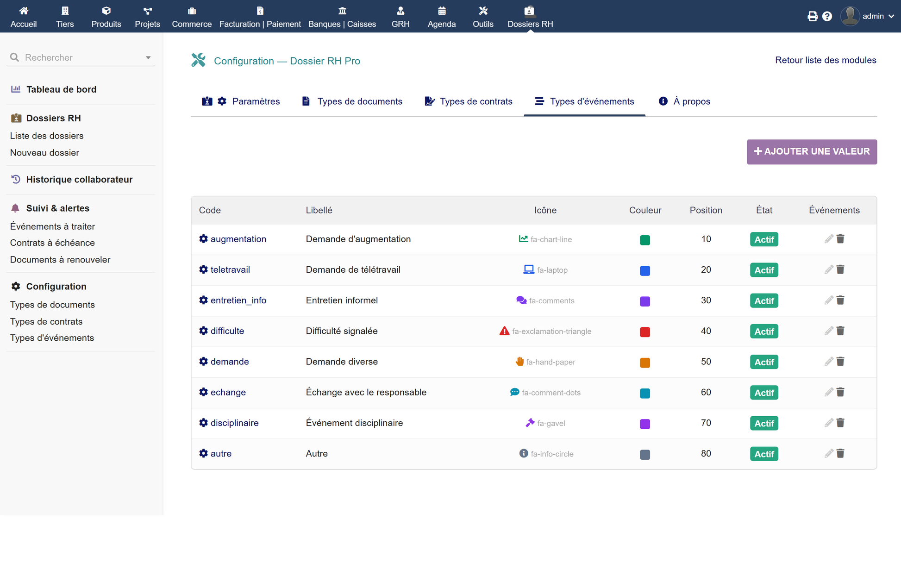Open the Agenda top menu
The width and height of the screenshot is (901, 588).
(442, 17)
